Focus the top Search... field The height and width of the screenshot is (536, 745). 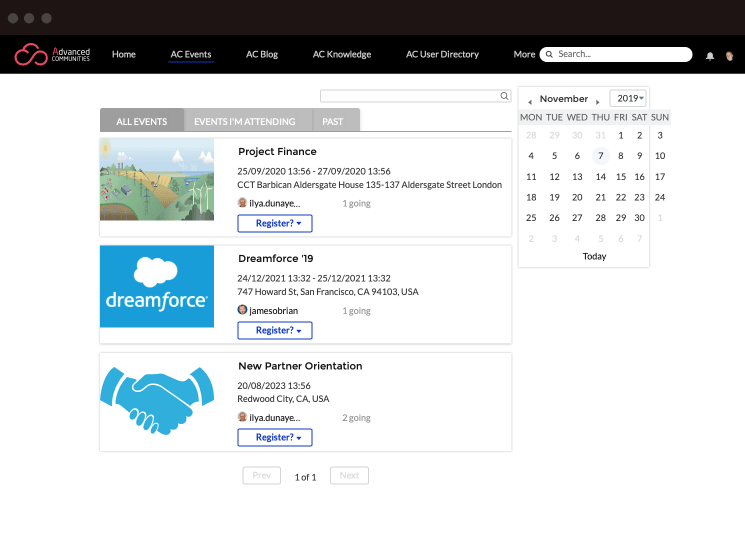click(x=616, y=54)
